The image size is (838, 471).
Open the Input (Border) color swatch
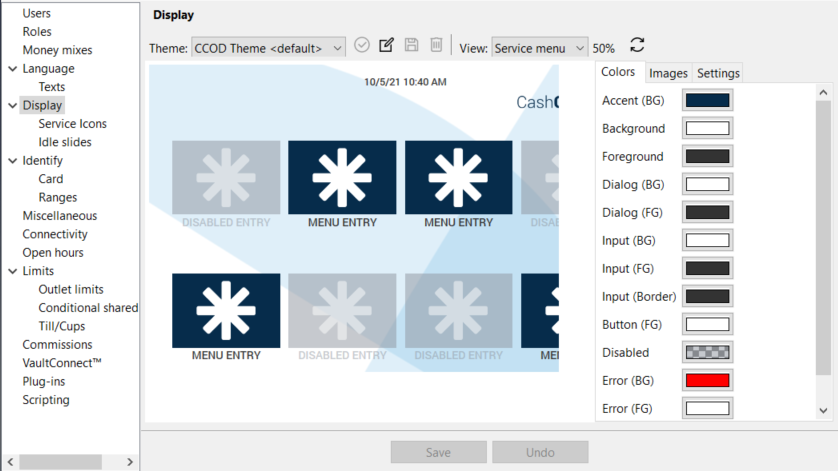click(708, 296)
